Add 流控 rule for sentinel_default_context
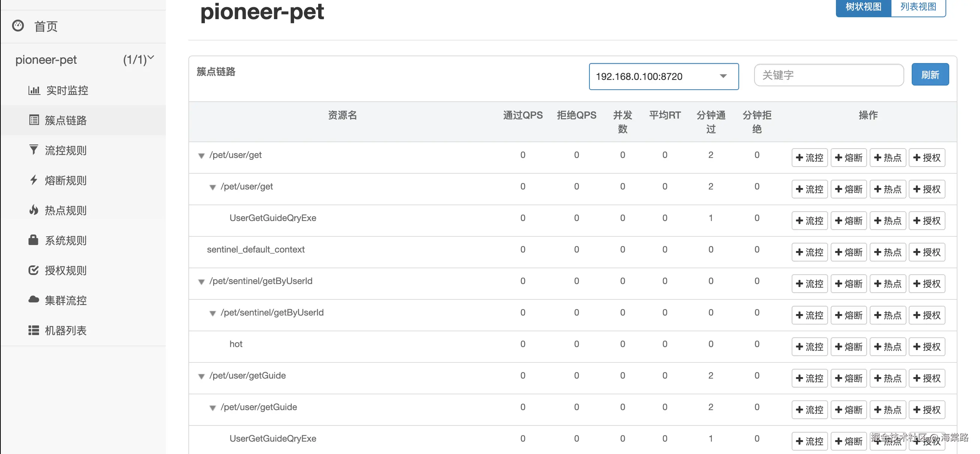980x454 pixels. tap(809, 252)
